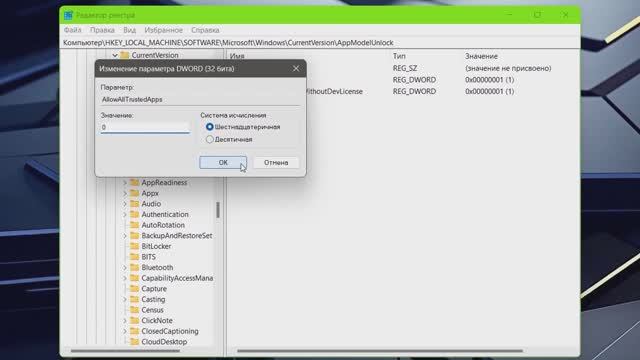Click the ClosedCaptioning folder icon
The width and height of the screenshot is (640, 360).
[x=134, y=331]
